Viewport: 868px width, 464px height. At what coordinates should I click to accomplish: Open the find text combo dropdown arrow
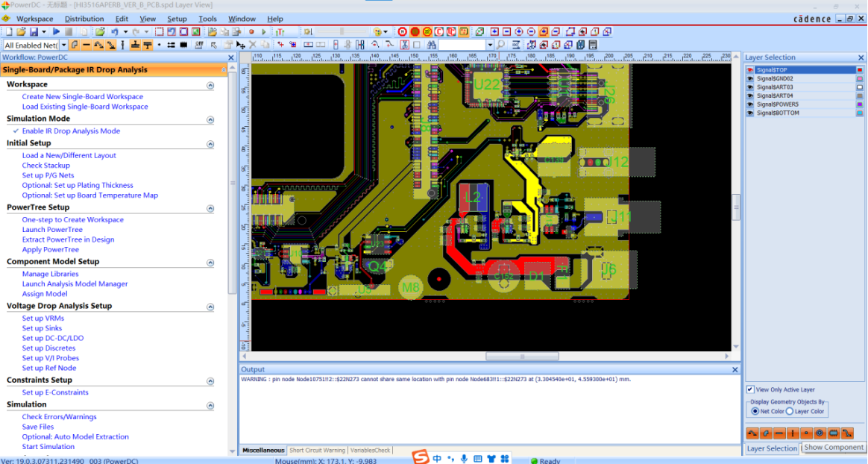490,45
